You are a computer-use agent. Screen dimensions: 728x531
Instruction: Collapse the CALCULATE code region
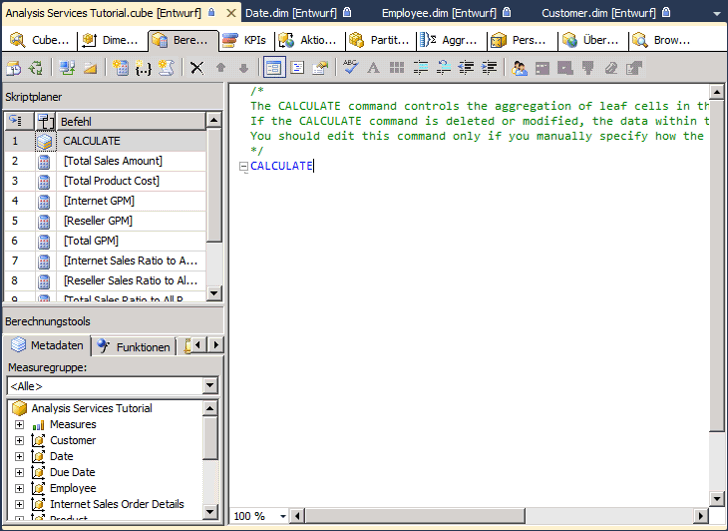pos(243,167)
